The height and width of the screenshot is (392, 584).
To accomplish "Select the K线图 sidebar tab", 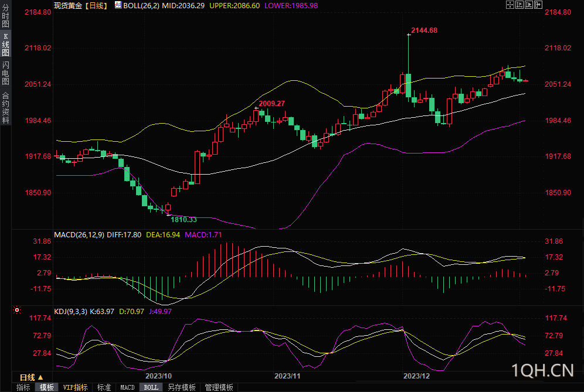I will [5, 45].
